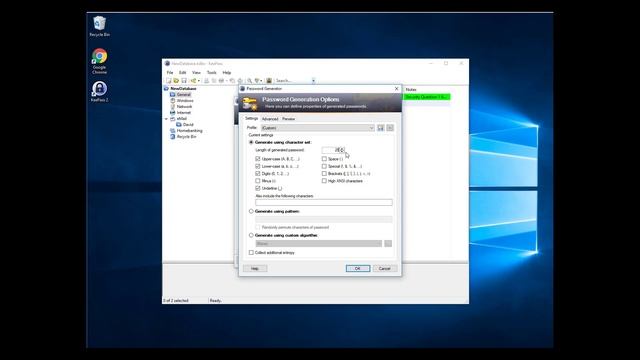Click the Open URL toolbar icon
Screen dimensions: 640x360
point(221,81)
